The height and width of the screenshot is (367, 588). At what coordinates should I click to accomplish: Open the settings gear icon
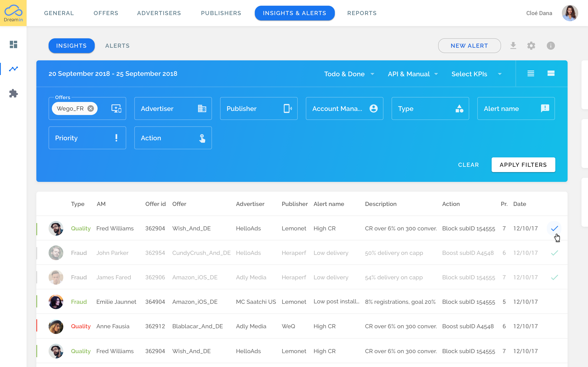pos(531,46)
